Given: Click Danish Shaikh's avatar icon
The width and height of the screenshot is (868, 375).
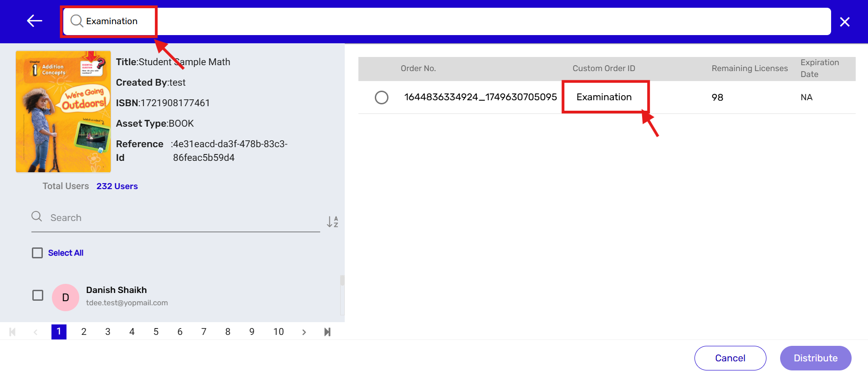Looking at the screenshot, I should tap(66, 298).
